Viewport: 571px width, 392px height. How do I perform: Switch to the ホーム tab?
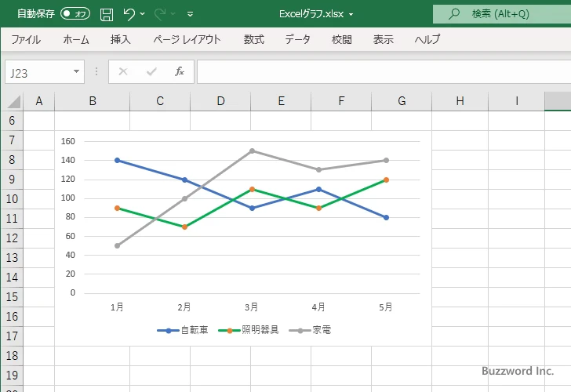(76, 39)
